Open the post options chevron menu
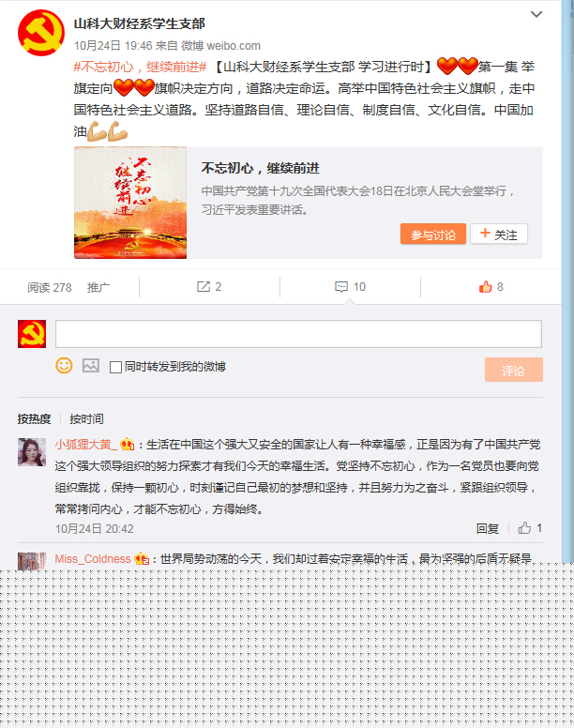The image size is (574, 728). [x=536, y=14]
